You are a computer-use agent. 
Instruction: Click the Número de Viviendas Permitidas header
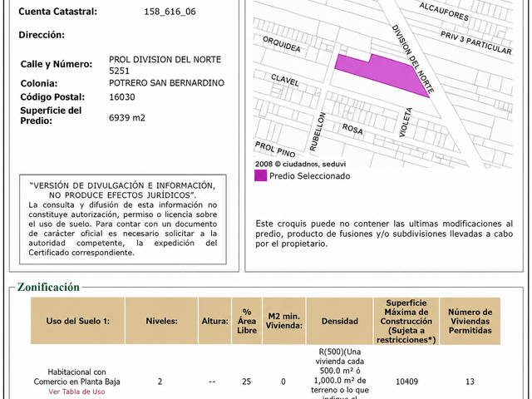pos(470,321)
